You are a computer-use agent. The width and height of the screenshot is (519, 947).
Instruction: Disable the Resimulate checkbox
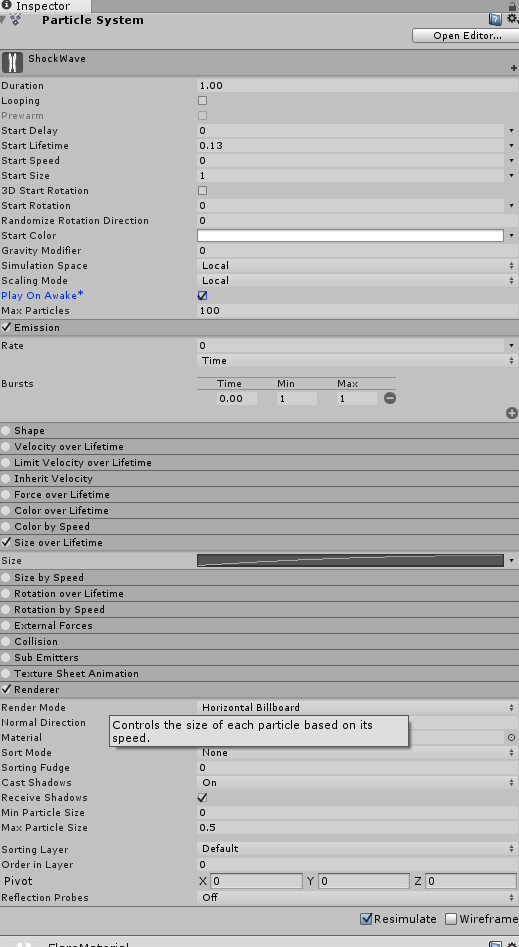pos(366,919)
